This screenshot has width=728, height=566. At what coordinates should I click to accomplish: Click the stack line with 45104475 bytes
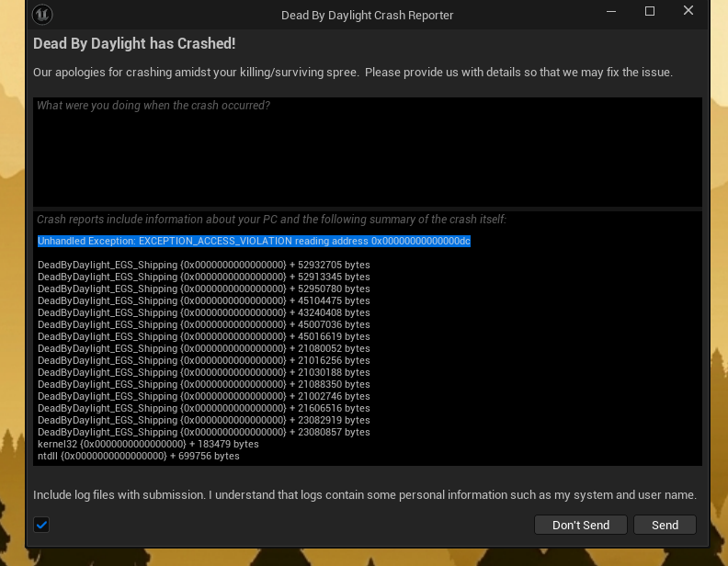pyautogui.click(x=204, y=300)
